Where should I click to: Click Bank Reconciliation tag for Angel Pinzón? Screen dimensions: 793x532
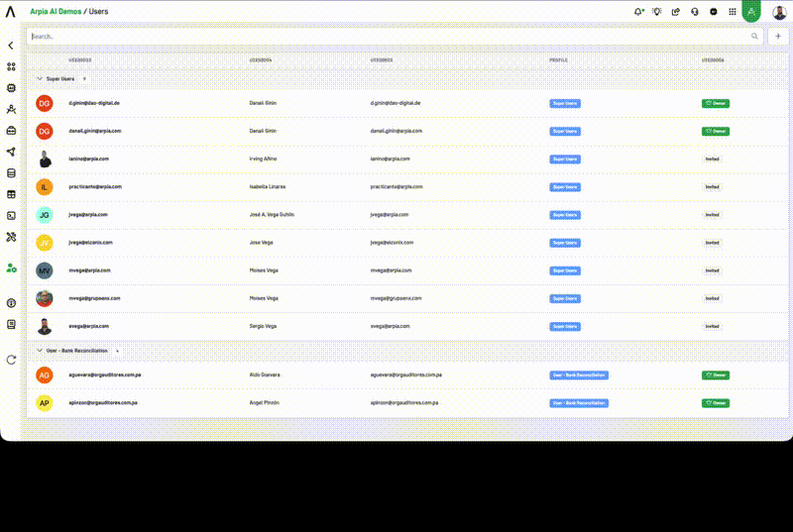pyautogui.click(x=579, y=402)
